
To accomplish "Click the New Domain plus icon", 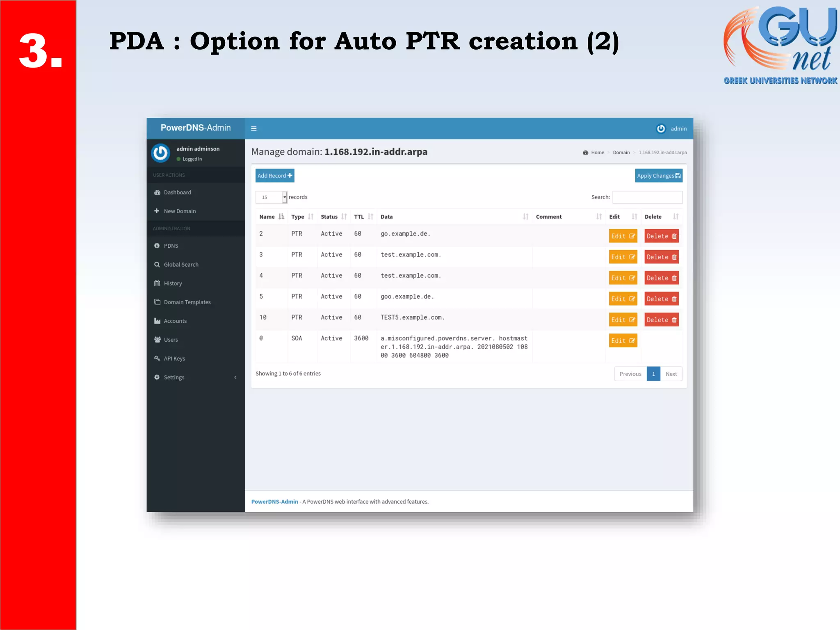I will [157, 211].
